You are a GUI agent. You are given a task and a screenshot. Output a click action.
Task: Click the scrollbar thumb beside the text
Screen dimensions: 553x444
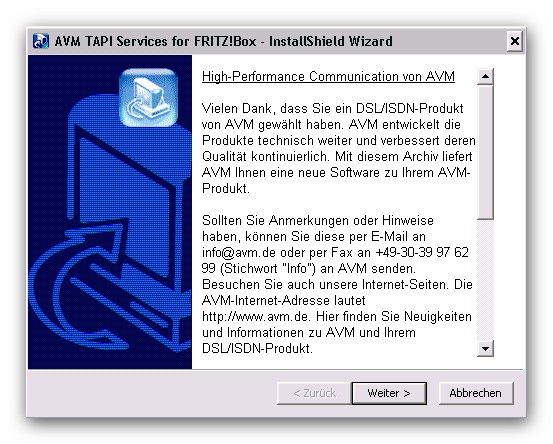pyautogui.click(x=485, y=152)
